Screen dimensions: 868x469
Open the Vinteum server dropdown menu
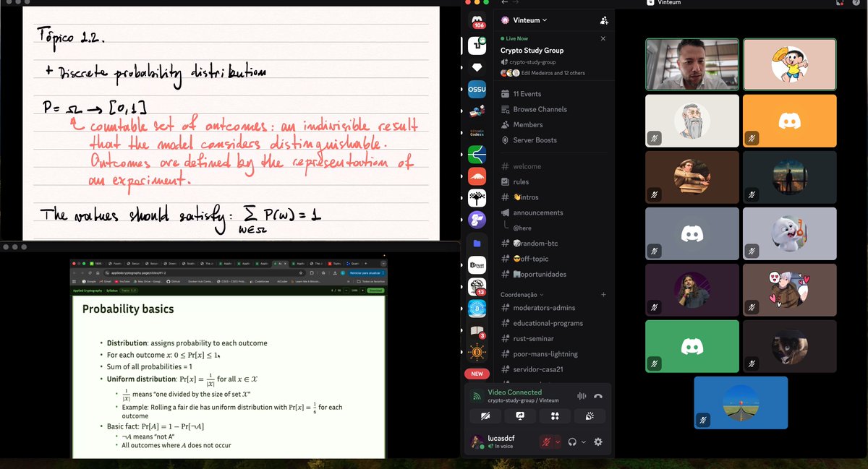524,20
